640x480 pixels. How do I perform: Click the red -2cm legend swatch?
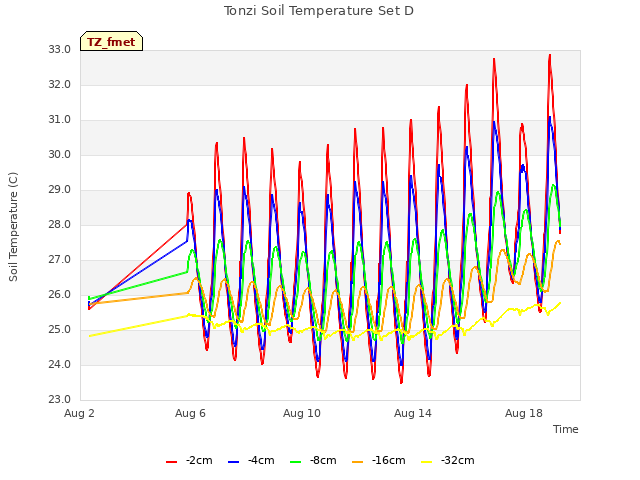click(171, 461)
